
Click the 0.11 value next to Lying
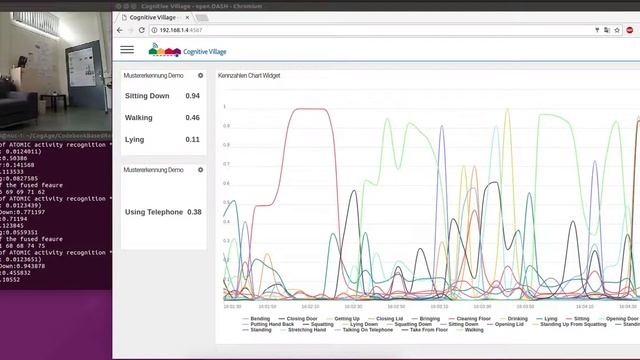pyautogui.click(x=192, y=140)
